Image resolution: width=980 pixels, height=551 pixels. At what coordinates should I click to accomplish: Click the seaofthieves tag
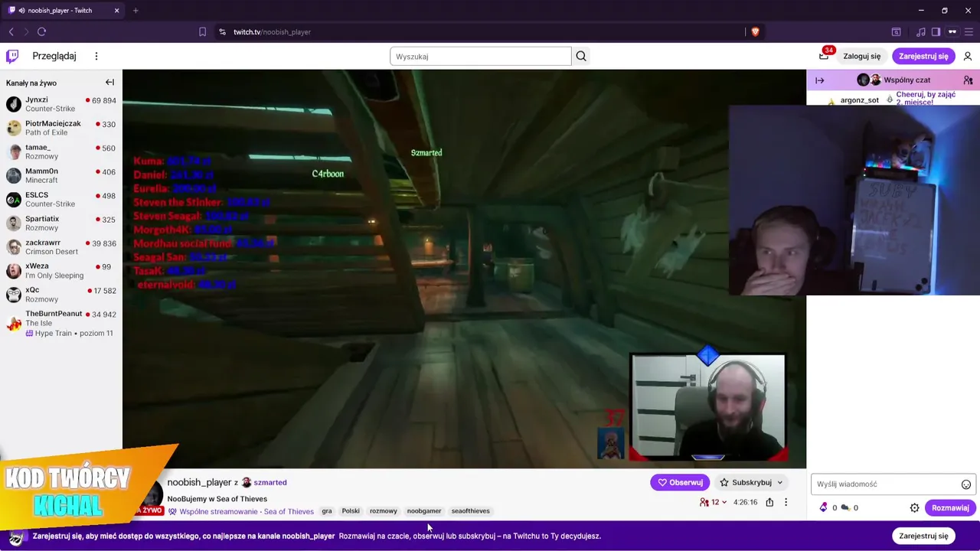[x=470, y=511]
